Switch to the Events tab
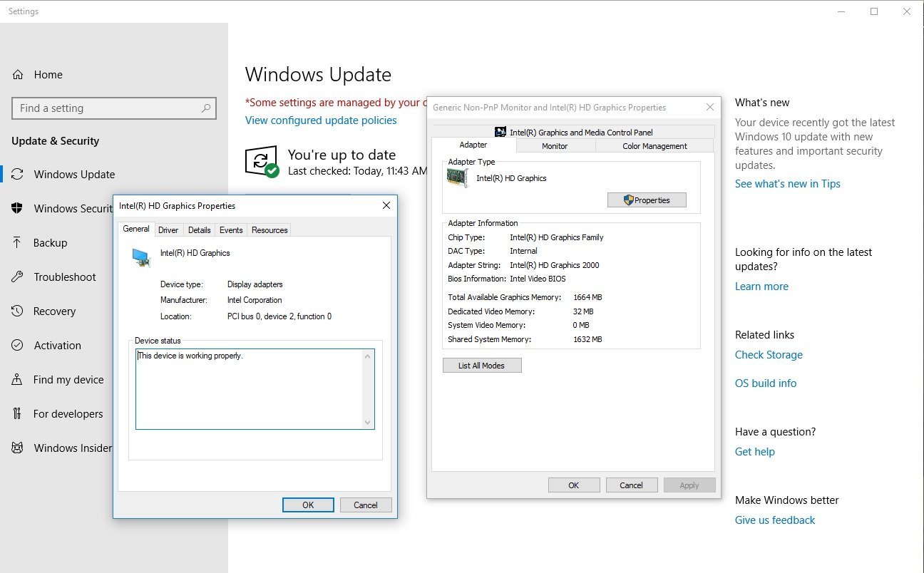This screenshot has height=573, width=924. [231, 230]
